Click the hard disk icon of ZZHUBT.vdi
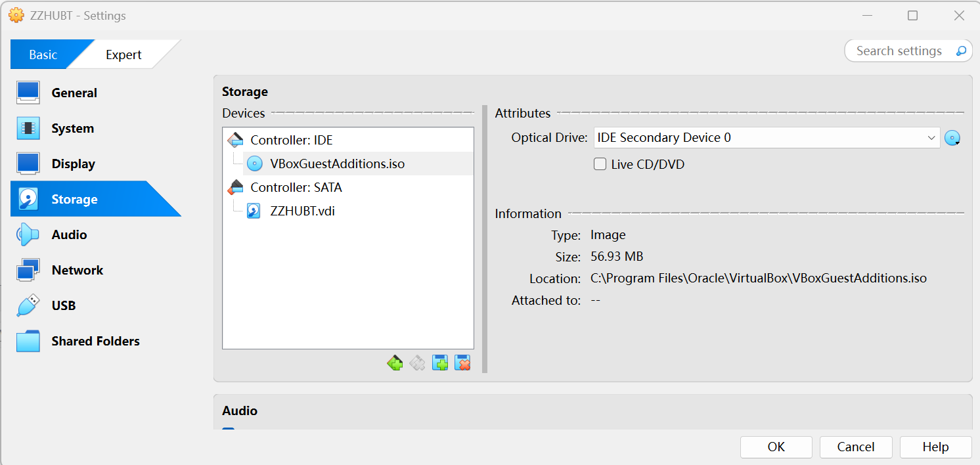The height and width of the screenshot is (465, 980). 254,211
